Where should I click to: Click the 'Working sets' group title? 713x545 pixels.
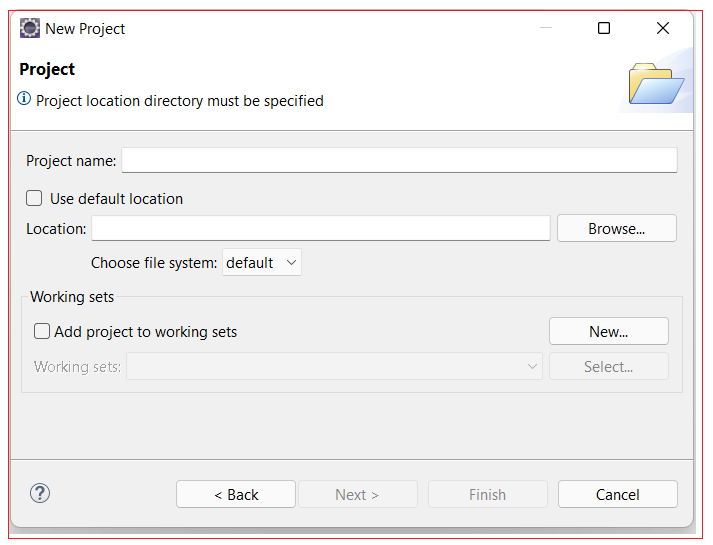72,297
